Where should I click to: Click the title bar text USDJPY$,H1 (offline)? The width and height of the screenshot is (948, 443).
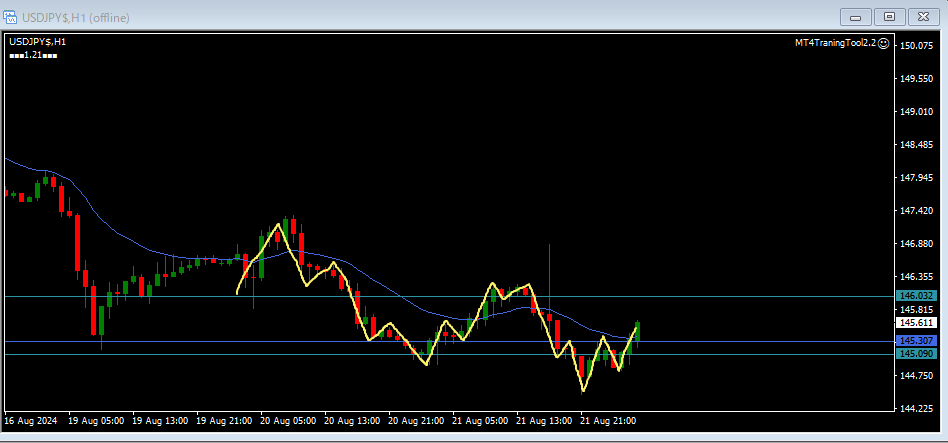[78, 17]
